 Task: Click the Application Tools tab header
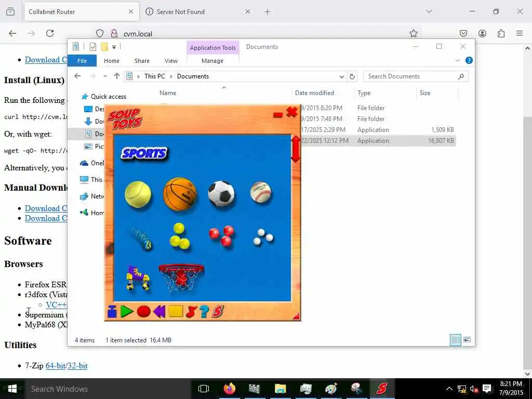(x=212, y=48)
